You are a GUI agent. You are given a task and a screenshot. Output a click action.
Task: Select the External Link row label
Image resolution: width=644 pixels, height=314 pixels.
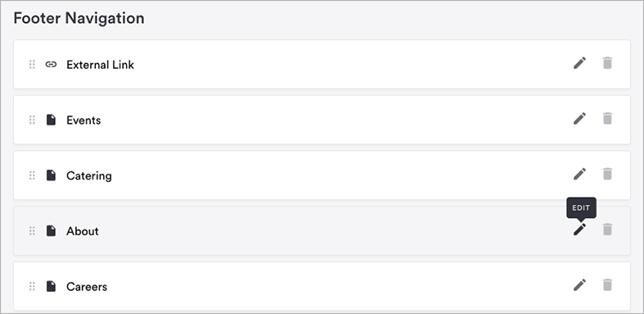(100, 65)
